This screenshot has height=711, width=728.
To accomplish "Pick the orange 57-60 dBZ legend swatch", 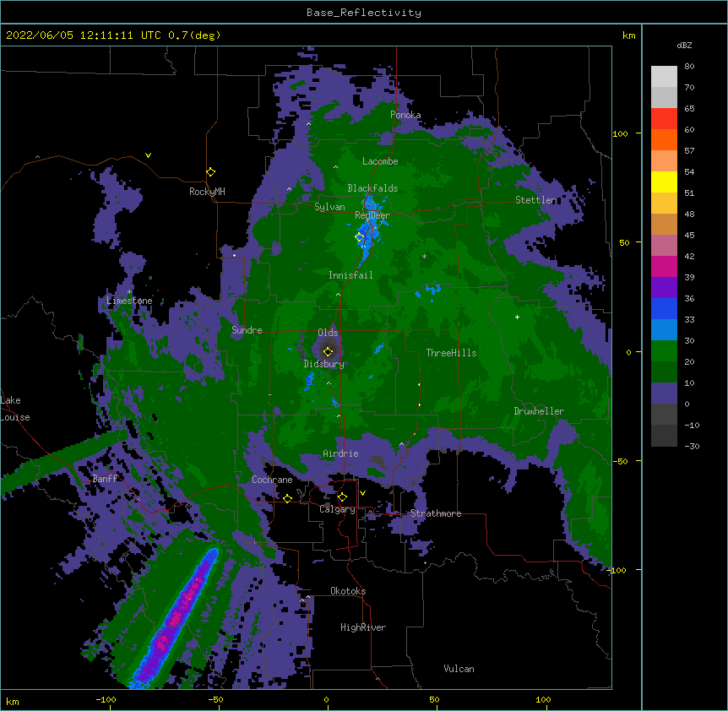I will (664, 139).
